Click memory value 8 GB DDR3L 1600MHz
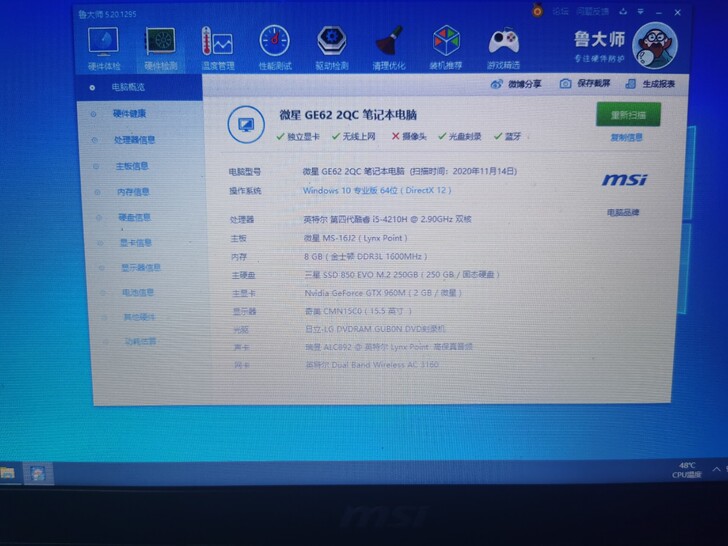This screenshot has height=546, width=728. pyautogui.click(x=365, y=257)
